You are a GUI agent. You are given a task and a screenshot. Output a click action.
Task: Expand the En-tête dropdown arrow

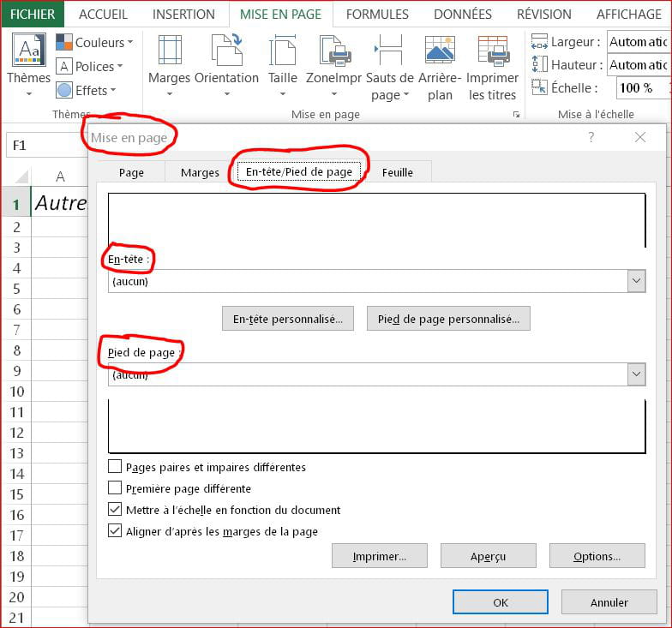(636, 281)
